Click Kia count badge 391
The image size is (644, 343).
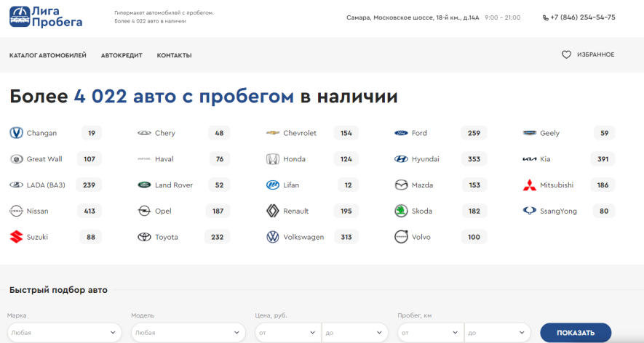point(603,159)
